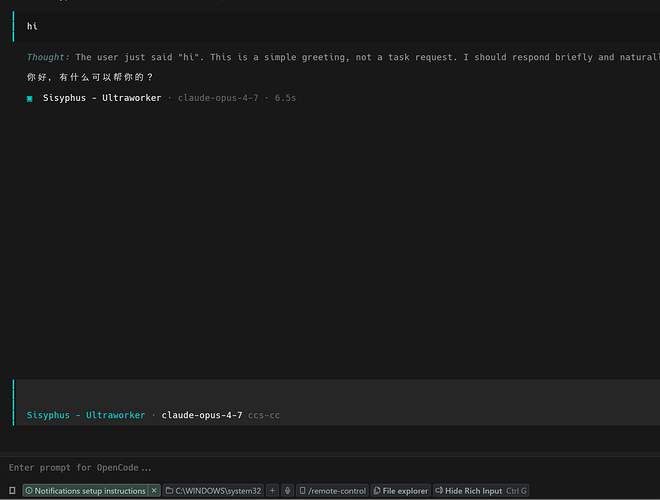This screenshot has height=500, width=660.
Task: Click the user message 'hi'
Action: (x=32, y=26)
